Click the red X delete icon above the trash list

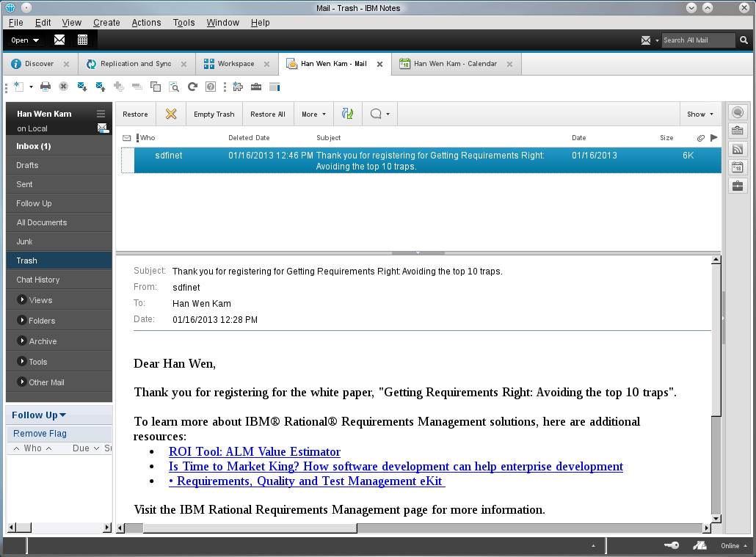coord(171,114)
